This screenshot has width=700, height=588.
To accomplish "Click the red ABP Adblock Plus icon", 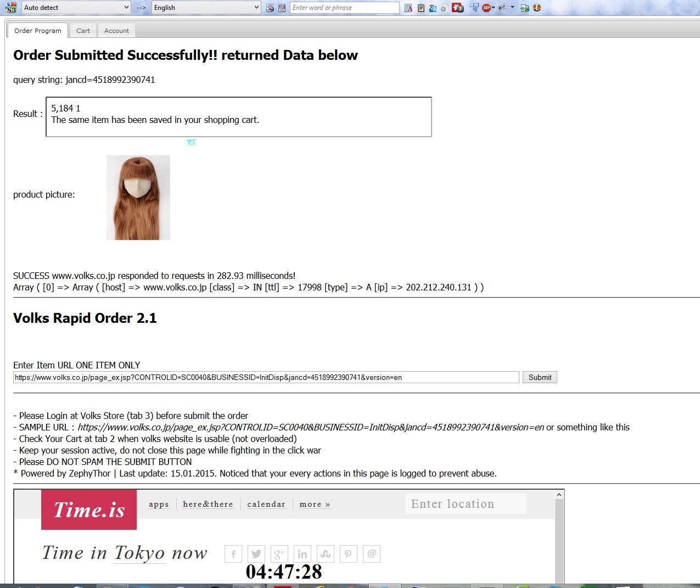I will 486,8.
